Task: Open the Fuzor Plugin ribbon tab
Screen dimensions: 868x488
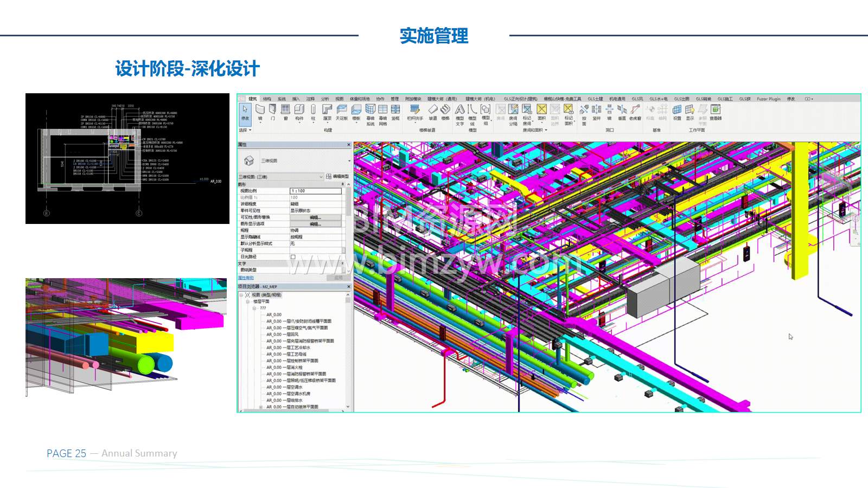Action: click(x=769, y=99)
